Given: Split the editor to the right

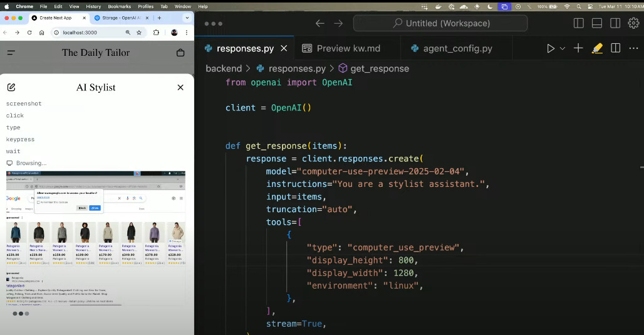Looking at the screenshot, I should pyautogui.click(x=616, y=48).
